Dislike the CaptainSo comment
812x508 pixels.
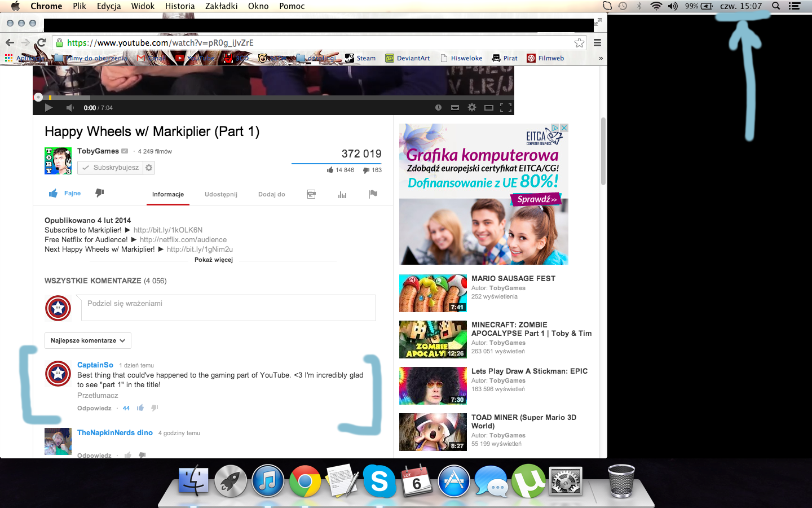155,408
